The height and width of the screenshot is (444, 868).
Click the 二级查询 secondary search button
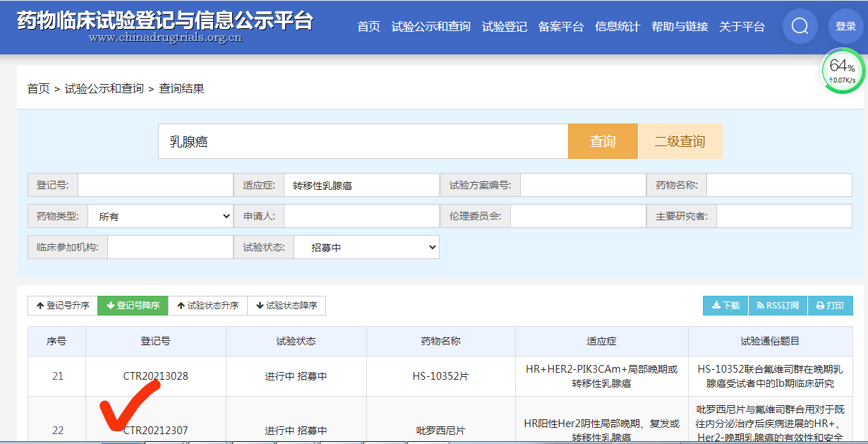680,141
